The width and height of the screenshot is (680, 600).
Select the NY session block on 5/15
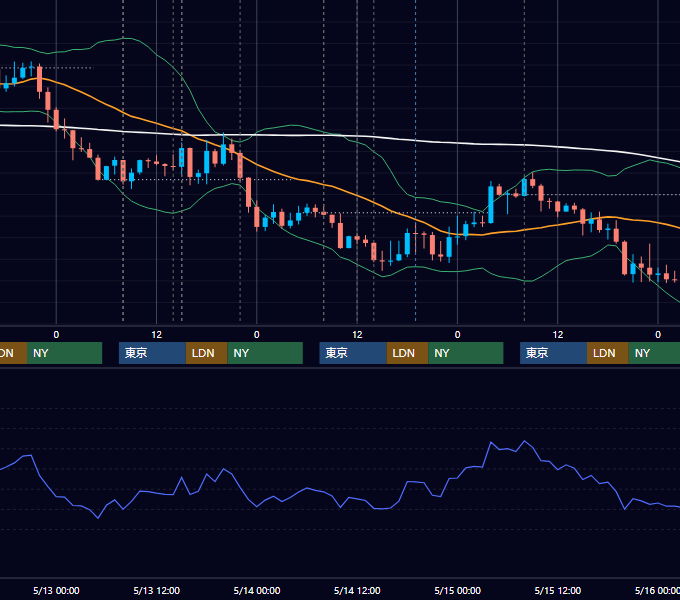point(654,353)
